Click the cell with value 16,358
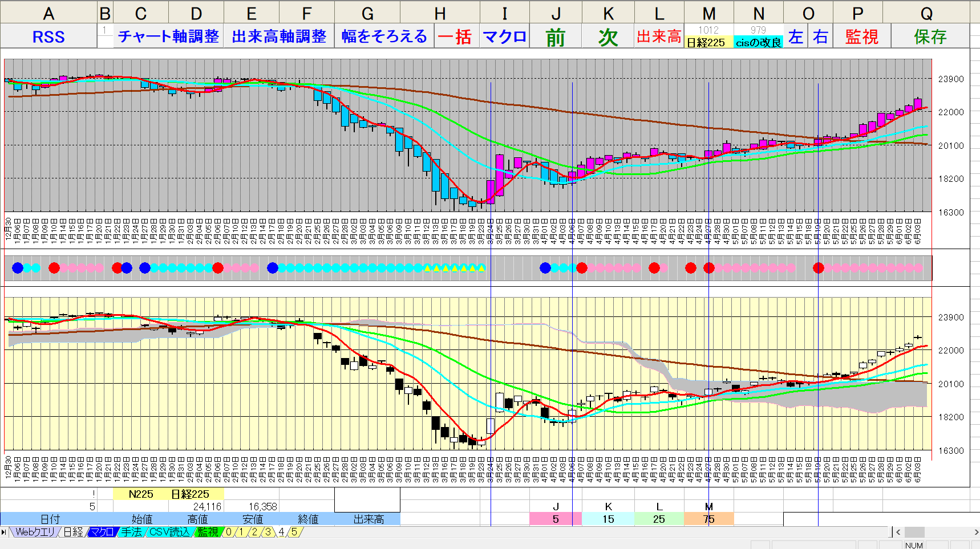Viewport: 980px width, 549px height. click(x=252, y=506)
